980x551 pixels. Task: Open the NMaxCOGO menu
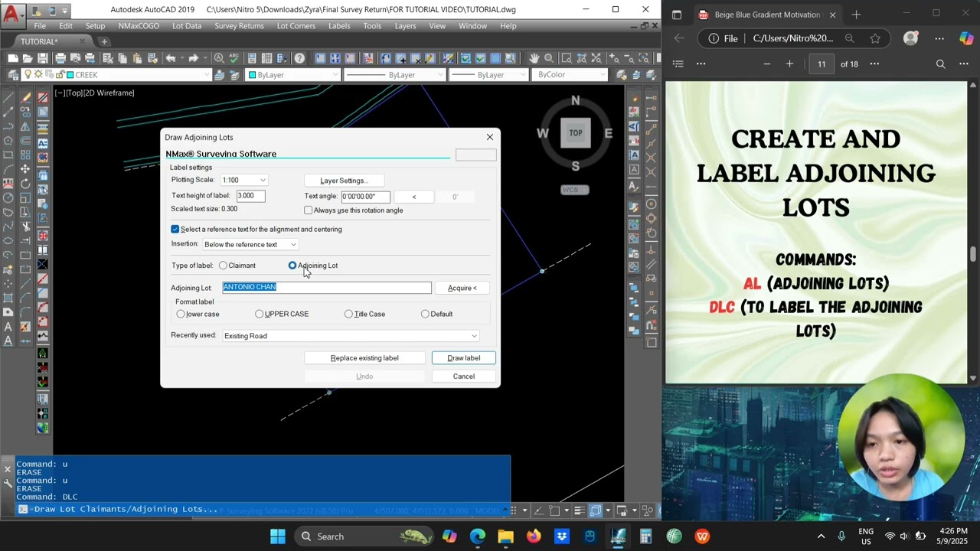tap(137, 26)
